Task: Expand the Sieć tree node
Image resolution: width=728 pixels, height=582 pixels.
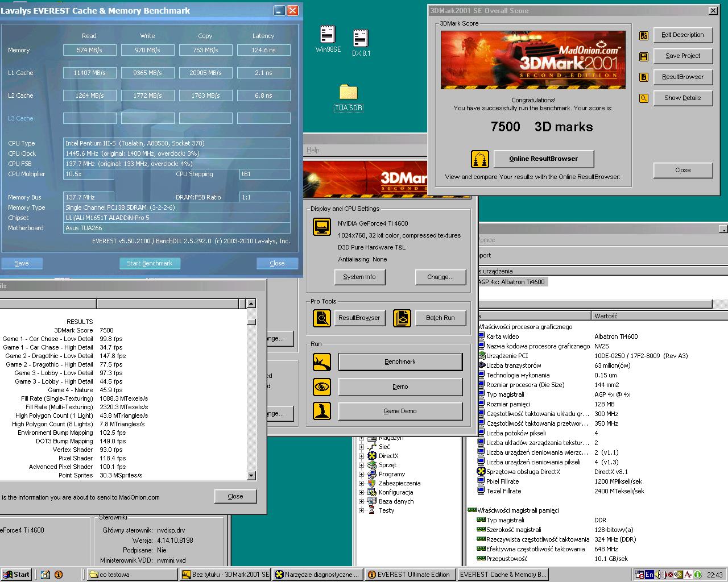Action: pyautogui.click(x=361, y=447)
